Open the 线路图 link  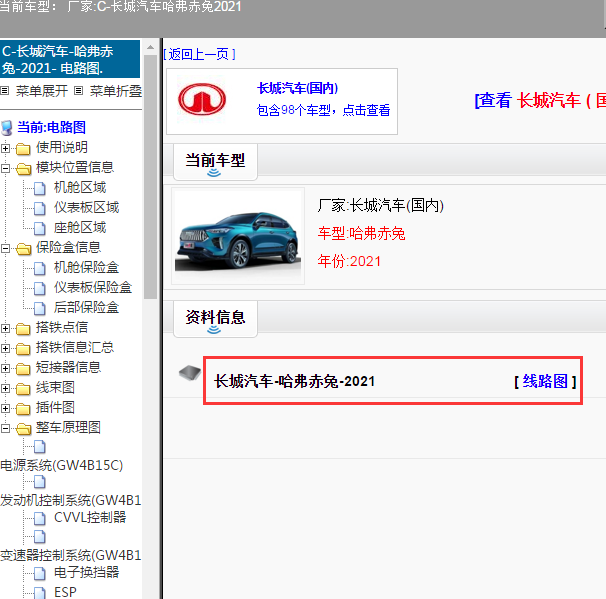545,381
